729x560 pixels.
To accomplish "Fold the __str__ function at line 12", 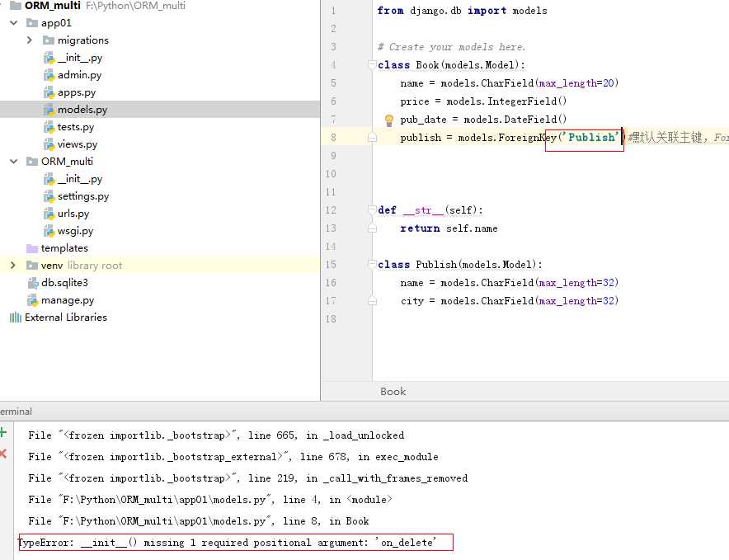I will (372, 209).
